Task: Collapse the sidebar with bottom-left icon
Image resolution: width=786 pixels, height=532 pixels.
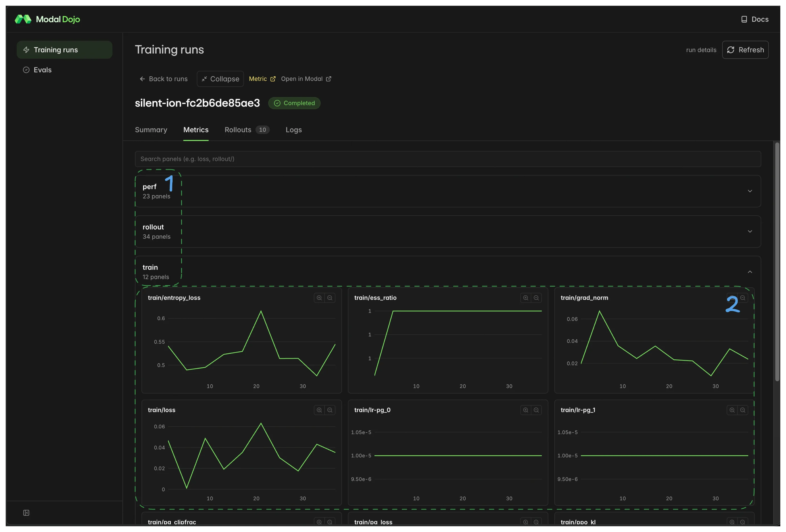Action: click(x=26, y=513)
